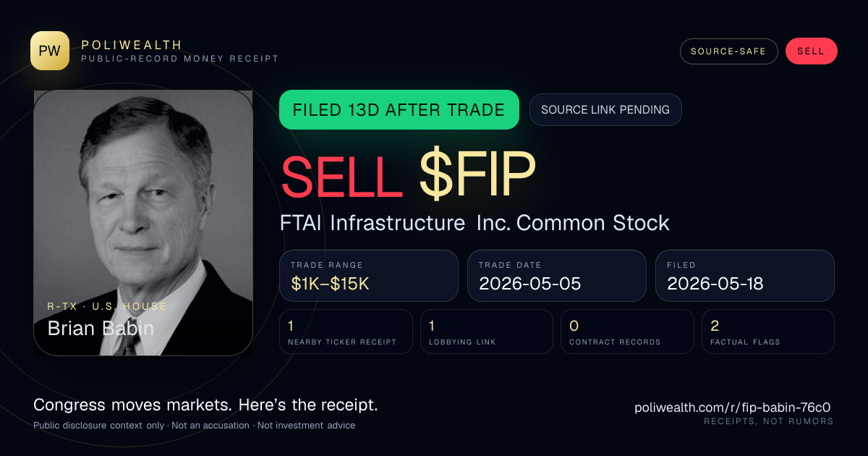Open the poliwealth.com/r/fip-babin-76c0 link
Viewport: 868px width, 456px height.
[732, 408]
